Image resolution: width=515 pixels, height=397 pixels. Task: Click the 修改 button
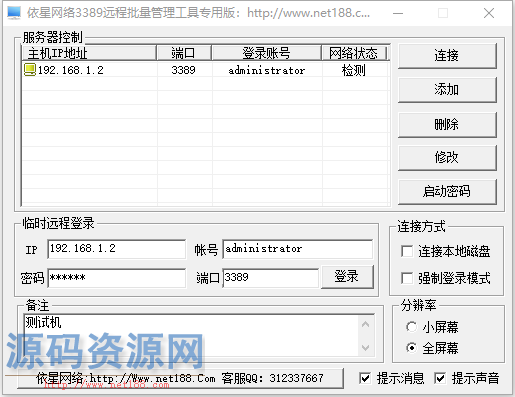[447, 158]
